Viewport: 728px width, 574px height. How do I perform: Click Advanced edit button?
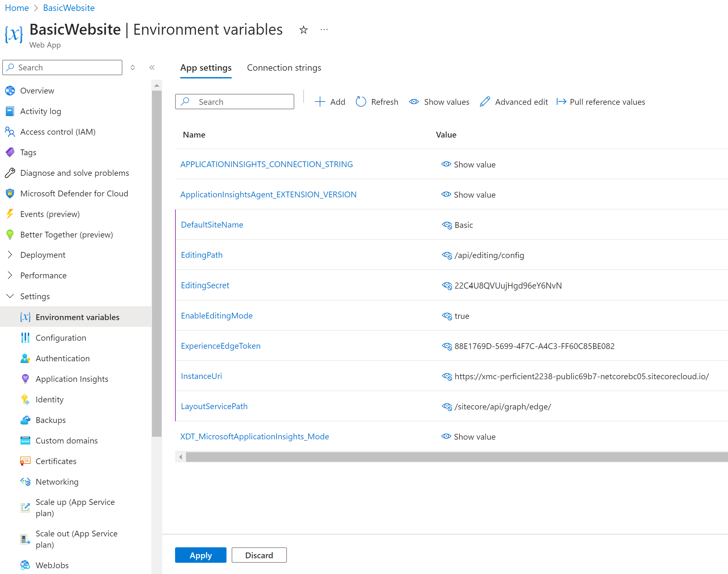coord(513,101)
